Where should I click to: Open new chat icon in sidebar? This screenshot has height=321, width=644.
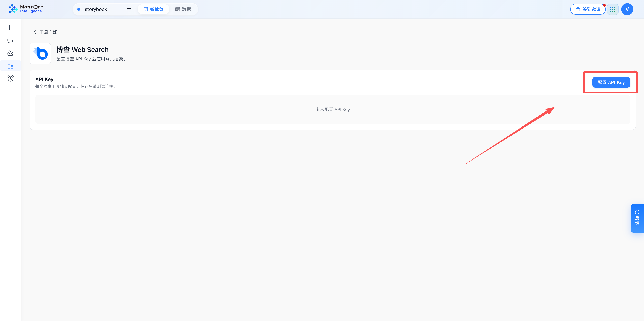click(11, 40)
